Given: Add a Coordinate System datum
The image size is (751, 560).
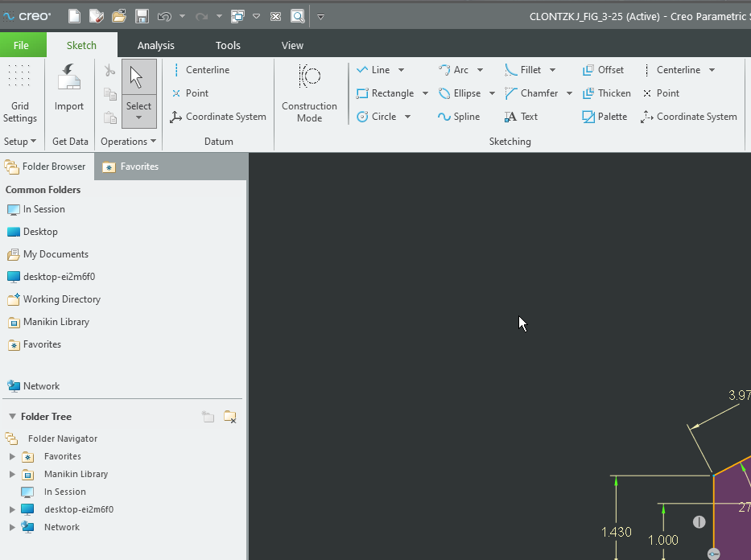Looking at the screenshot, I should 218,116.
